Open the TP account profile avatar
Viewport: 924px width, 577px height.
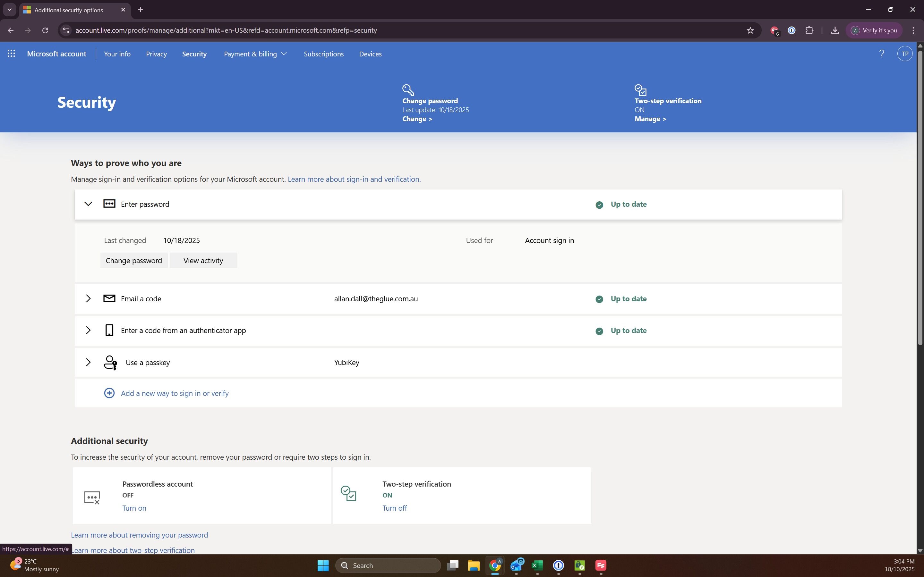pyautogui.click(x=904, y=54)
